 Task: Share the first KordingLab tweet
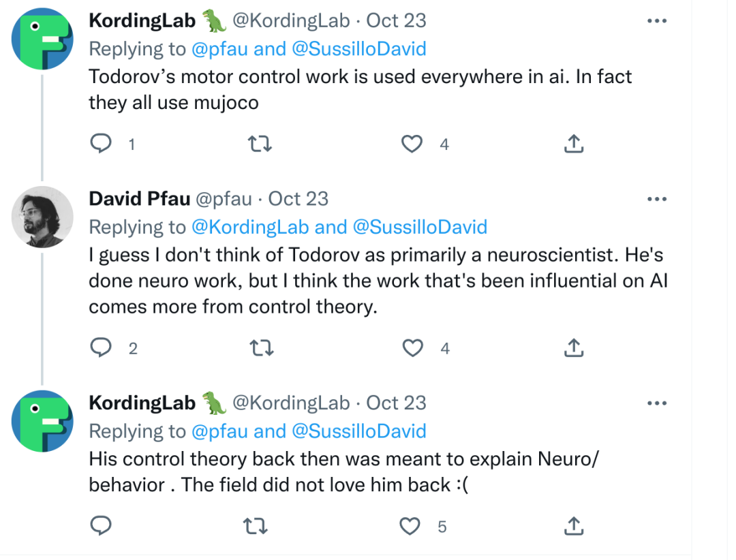point(574,144)
